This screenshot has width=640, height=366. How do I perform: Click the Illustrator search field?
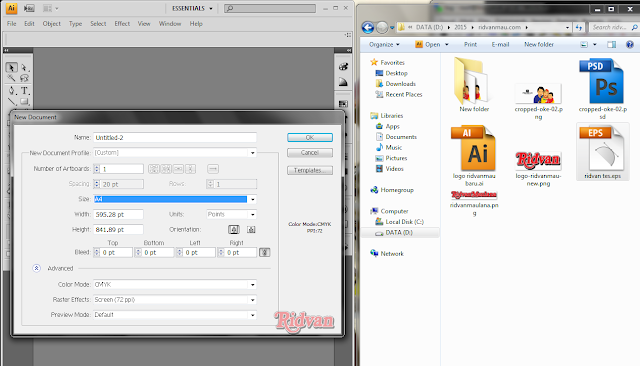pos(270,8)
